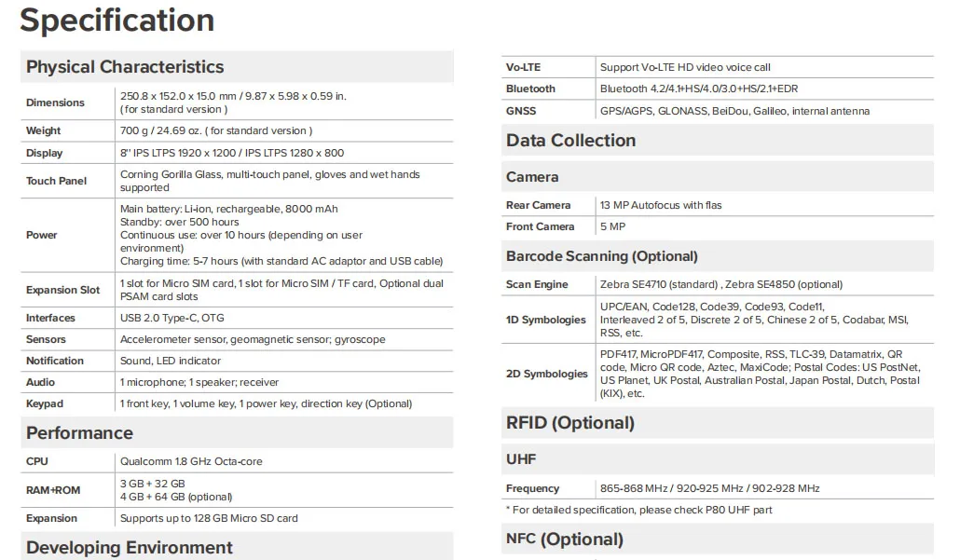Select the Charging time 5-7 hours line

click(281, 261)
